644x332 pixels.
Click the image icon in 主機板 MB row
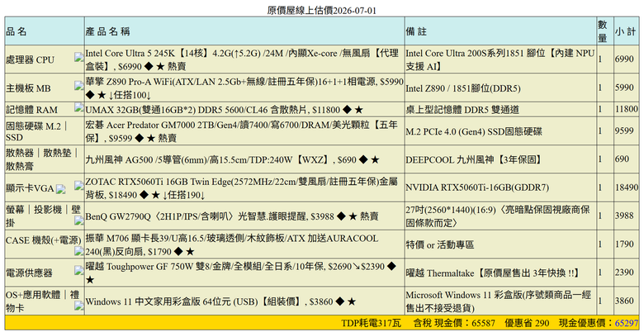tap(79, 85)
